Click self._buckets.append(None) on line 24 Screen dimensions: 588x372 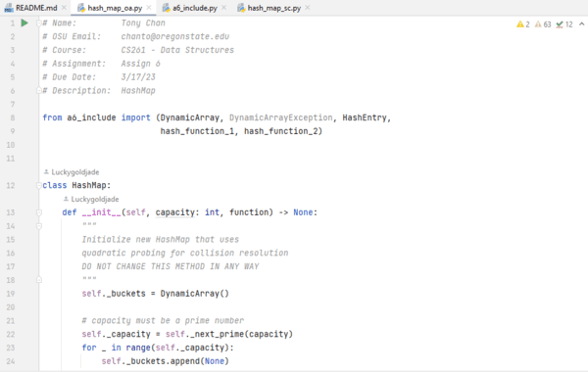[165, 361]
